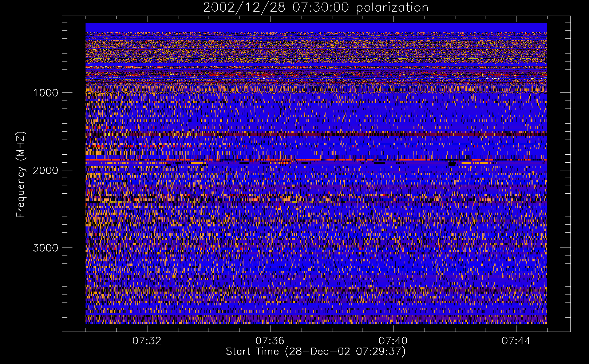589x364 pixels.
Task: Click the 1000 frequency tick label
Action: tap(46, 93)
